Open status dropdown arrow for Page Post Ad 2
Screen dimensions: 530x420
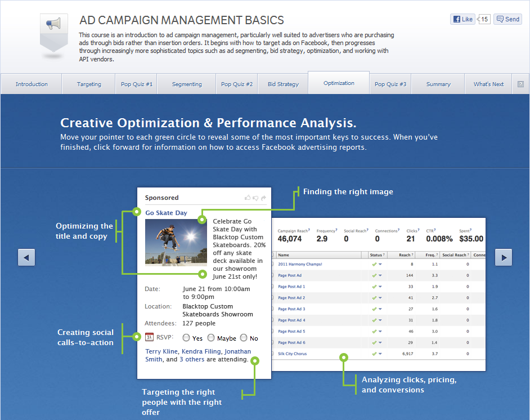click(x=380, y=298)
